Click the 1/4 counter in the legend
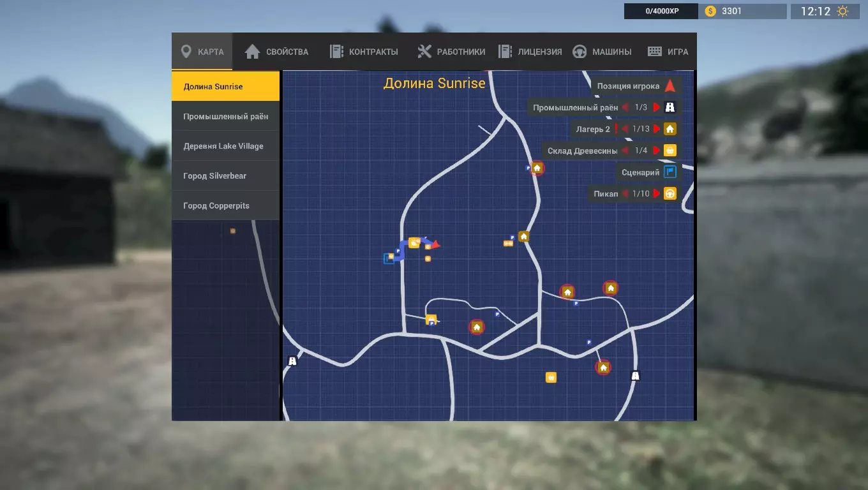868x490 pixels. (x=641, y=151)
